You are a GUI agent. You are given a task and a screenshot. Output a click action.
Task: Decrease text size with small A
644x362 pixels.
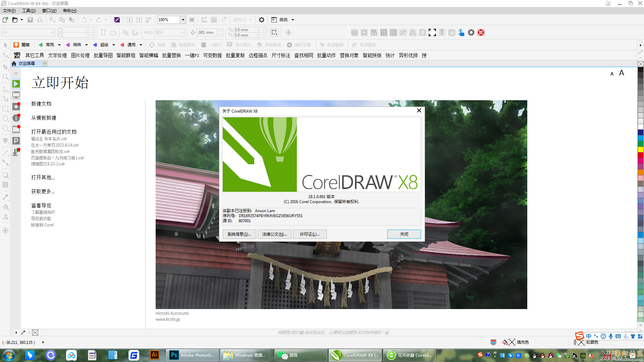[x=612, y=74]
